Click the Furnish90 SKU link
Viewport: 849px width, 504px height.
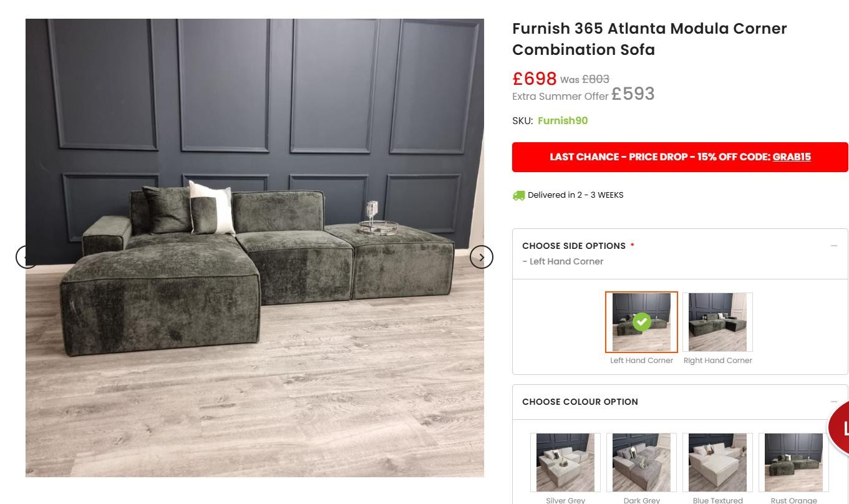point(563,121)
